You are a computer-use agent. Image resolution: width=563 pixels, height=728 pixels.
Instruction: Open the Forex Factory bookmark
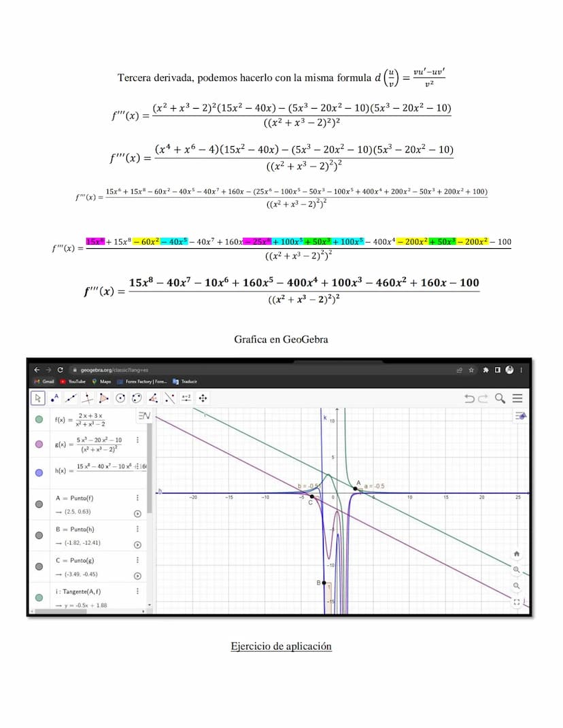coord(141,381)
